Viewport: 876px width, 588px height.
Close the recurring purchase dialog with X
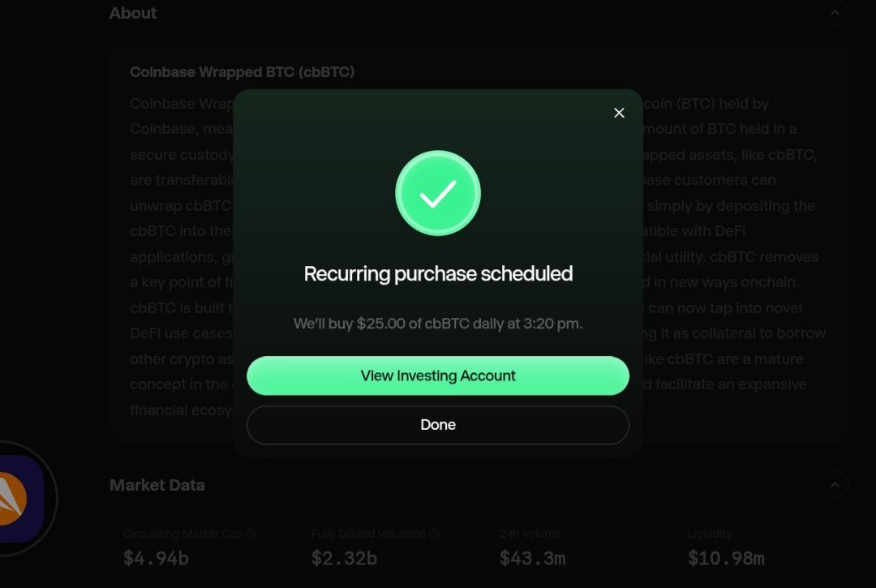coord(619,113)
